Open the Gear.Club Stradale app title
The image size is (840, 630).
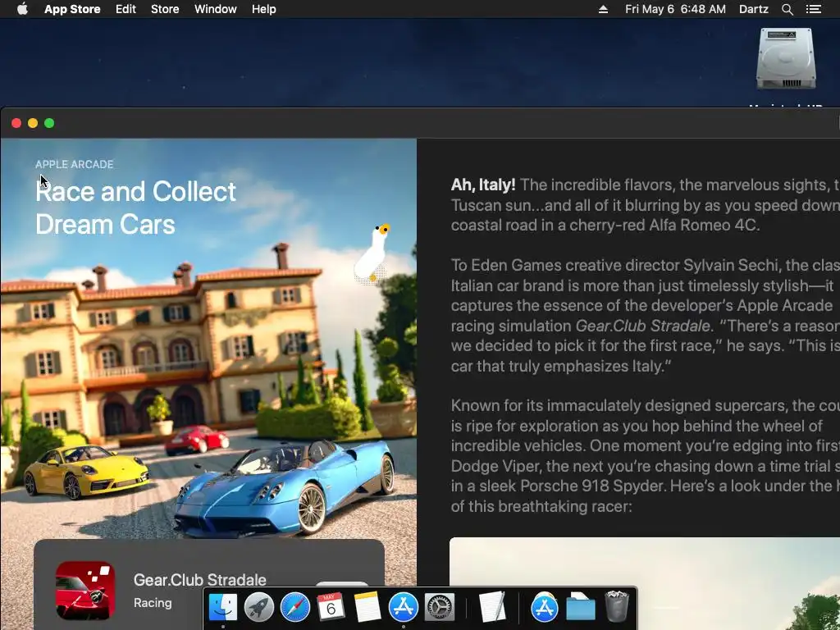200,580
